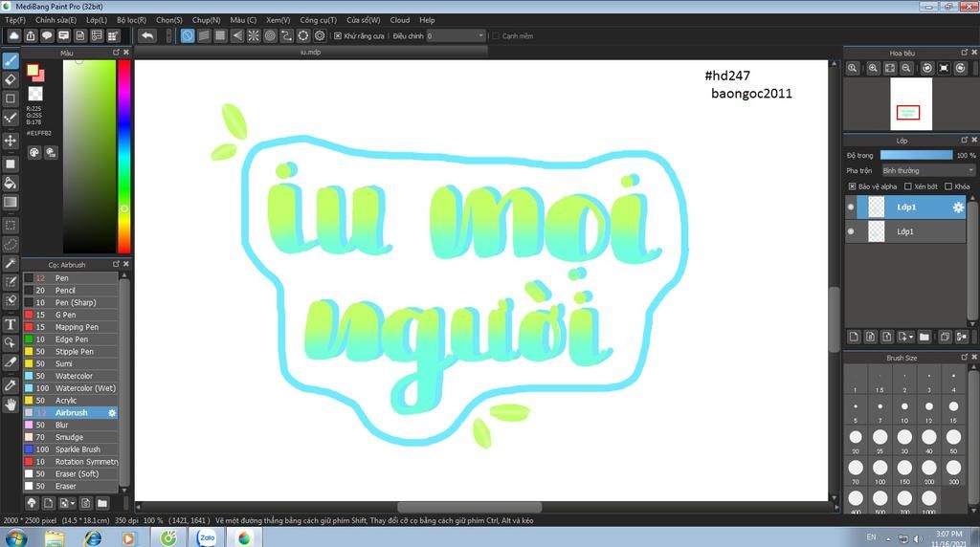Zoom in on the navigator panel
The image size is (980, 547).
click(x=873, y=68)
